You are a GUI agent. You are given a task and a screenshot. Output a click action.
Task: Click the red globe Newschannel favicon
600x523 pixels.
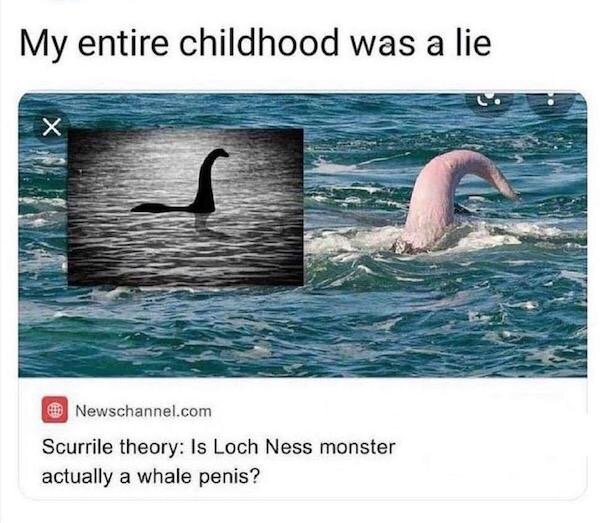click(55, 410)
